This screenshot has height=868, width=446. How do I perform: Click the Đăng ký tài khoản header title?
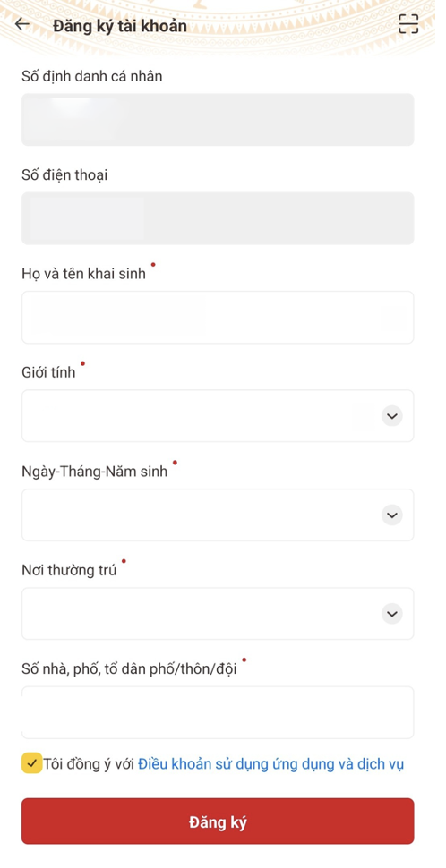point(120,26)
